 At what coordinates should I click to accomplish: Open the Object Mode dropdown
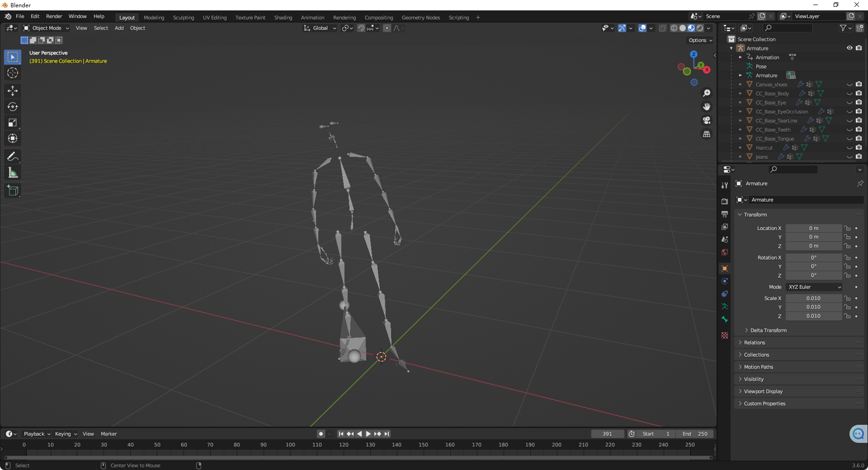coord(46,28)
